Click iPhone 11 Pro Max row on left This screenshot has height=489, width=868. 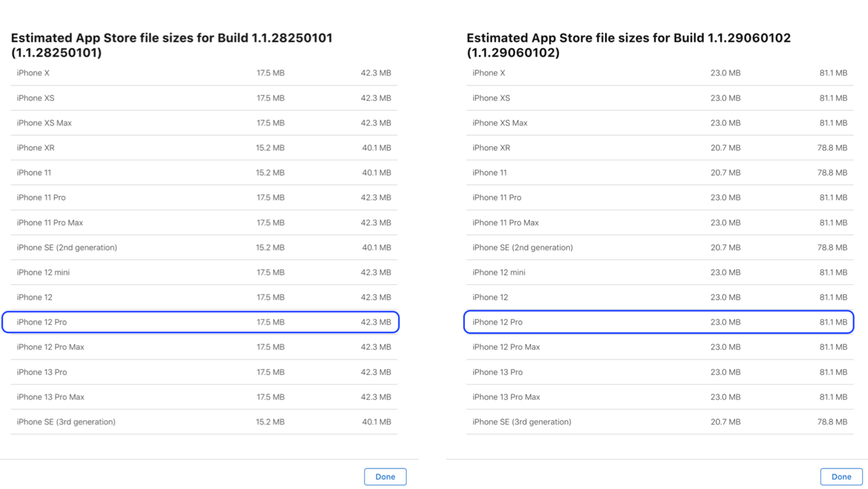(x=204, y=223)
